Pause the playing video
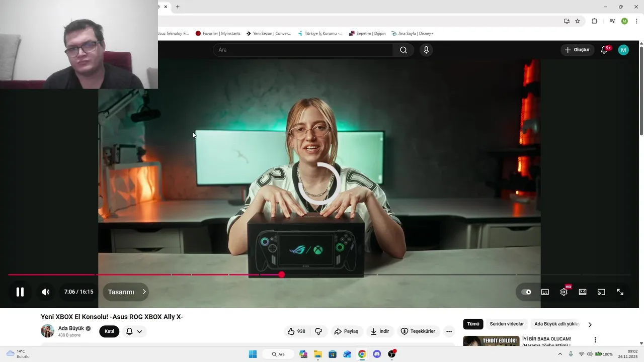Viewport: 644px width, 362px height. click(20, 292)
